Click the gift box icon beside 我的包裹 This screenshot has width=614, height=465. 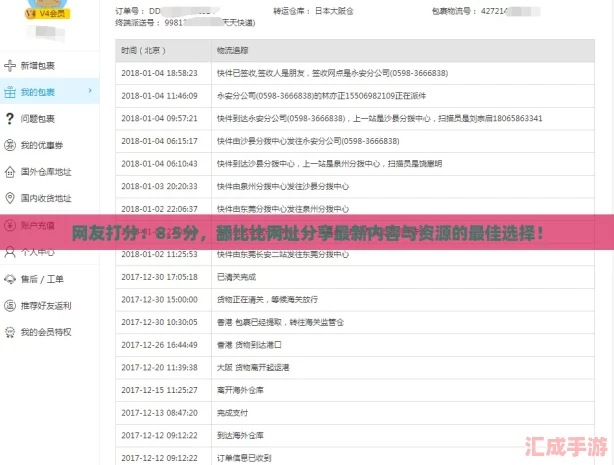pyautogui.click(x=10, y=92)
